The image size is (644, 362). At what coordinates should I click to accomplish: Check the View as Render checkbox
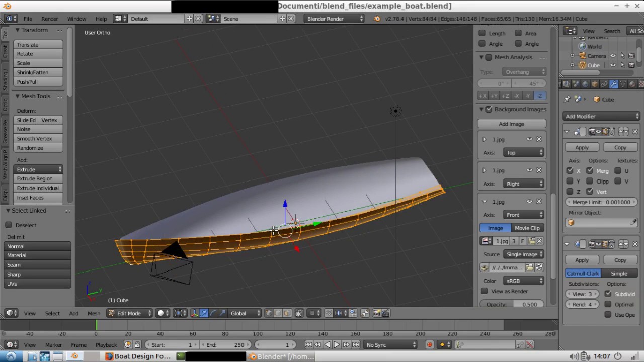(485, 291)
